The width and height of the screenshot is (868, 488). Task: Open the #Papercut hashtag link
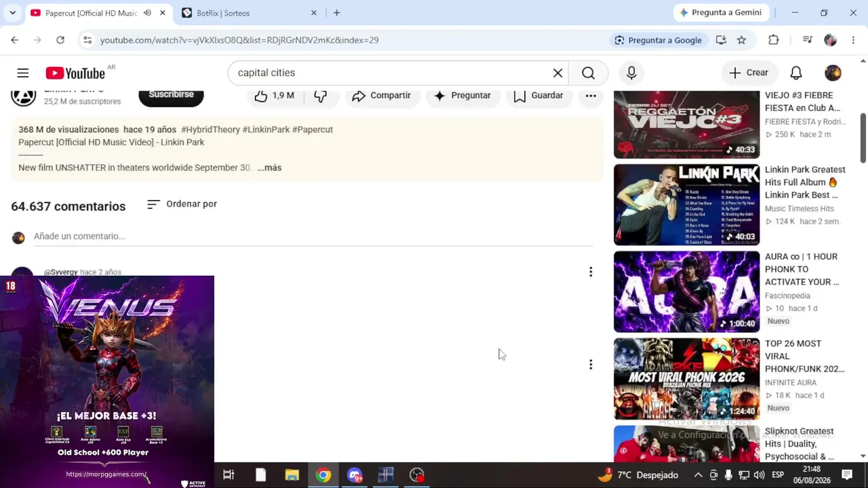pyautogui.click(x=313, y=129)
